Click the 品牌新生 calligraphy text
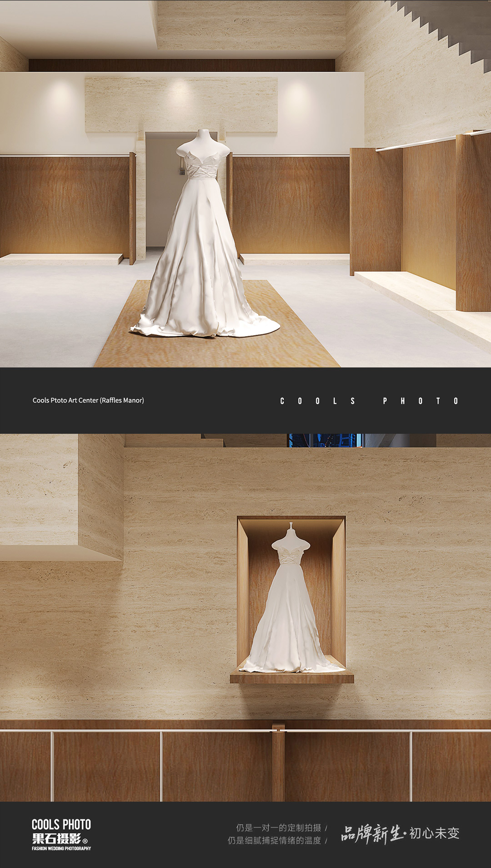 tap(371, 834)
